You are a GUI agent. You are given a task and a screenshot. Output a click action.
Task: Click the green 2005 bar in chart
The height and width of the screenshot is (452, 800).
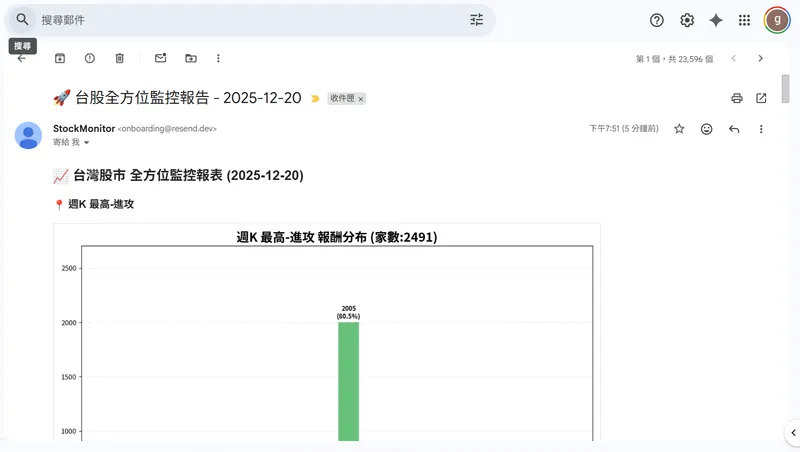[348, 381]
